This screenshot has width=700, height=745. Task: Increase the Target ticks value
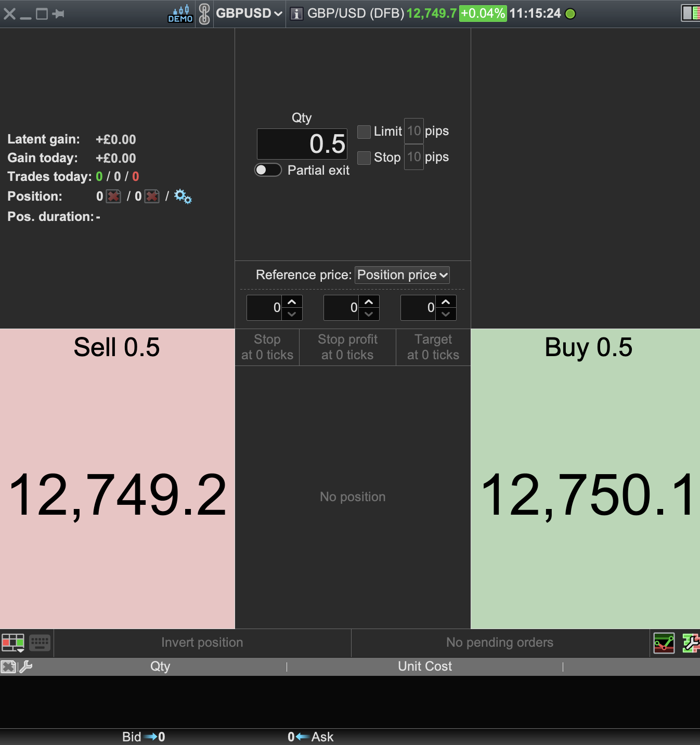(446, 302)
